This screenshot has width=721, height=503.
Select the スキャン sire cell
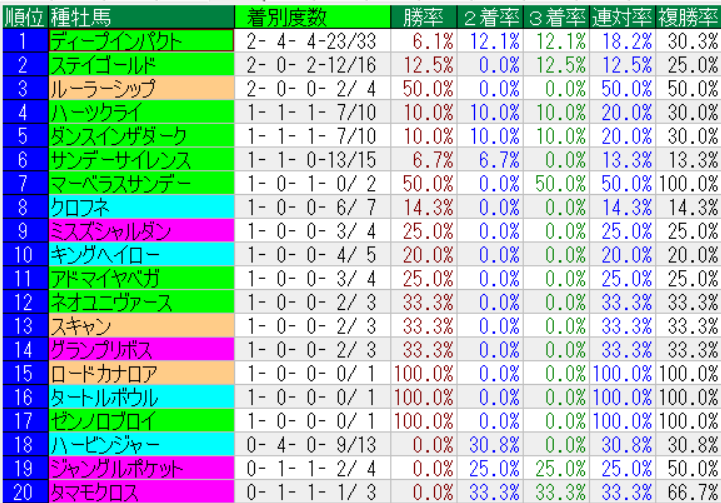141,326
